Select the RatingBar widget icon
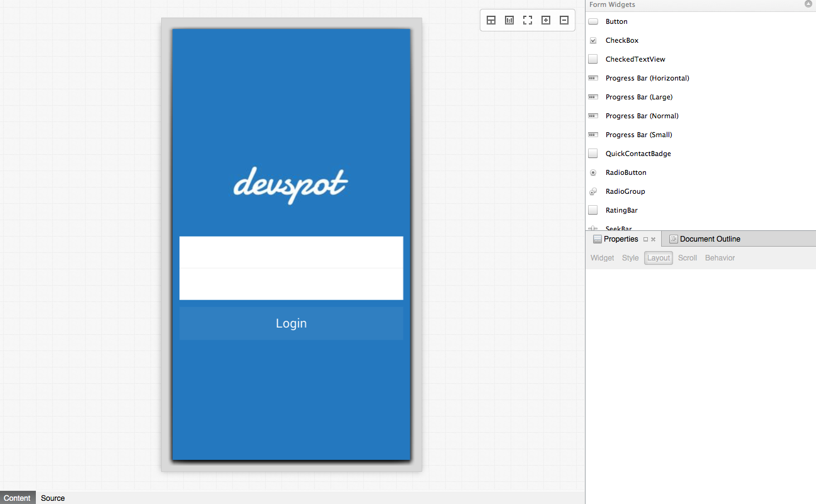Screen dimensions: 816x504 [593, 210]
